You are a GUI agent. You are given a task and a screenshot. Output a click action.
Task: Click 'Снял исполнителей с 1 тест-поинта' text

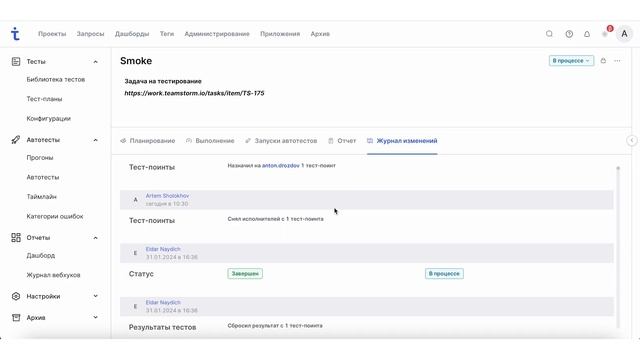click(276, 219)
